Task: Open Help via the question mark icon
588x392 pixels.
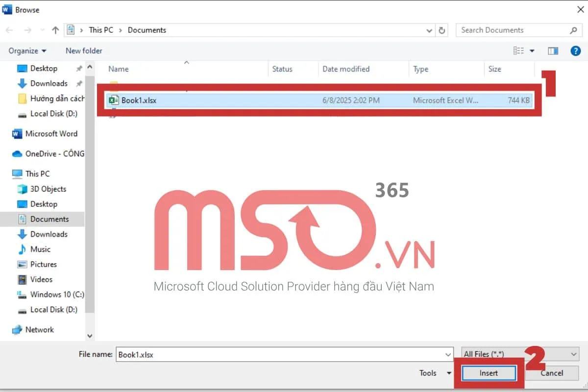Action: [575, 50]
